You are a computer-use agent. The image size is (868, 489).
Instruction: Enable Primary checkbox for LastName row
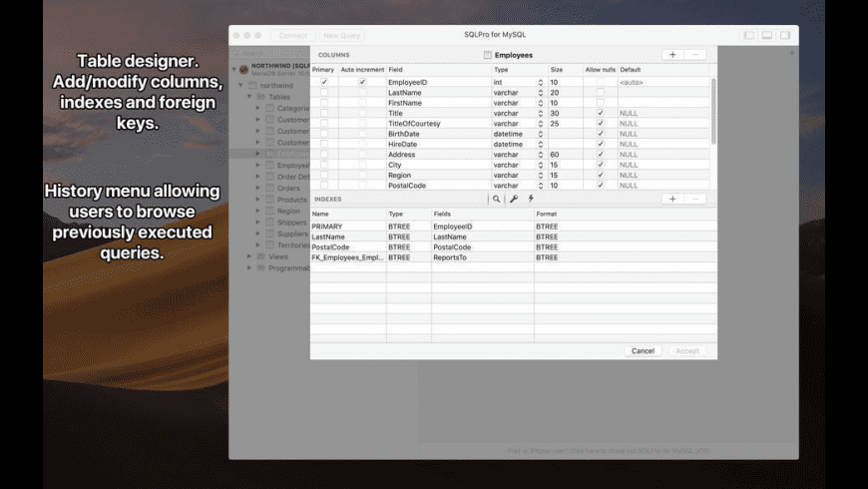[x=324, y=93]
